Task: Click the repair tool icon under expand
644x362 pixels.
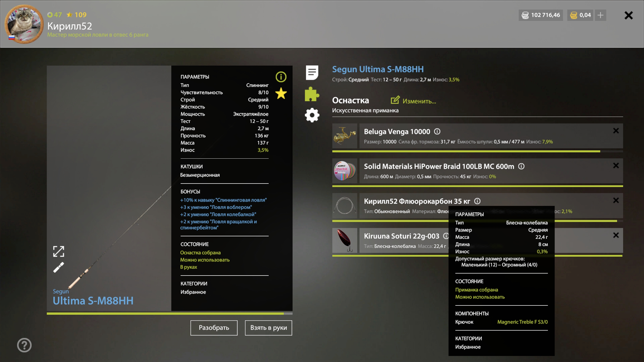Action: (x=59, y=267)
